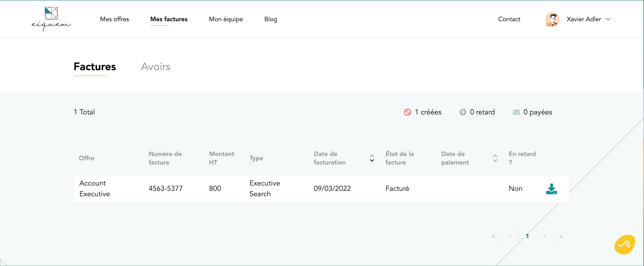Open the Contact page
This screenshot has width=644, height=266.
click(x=509, y=19)
